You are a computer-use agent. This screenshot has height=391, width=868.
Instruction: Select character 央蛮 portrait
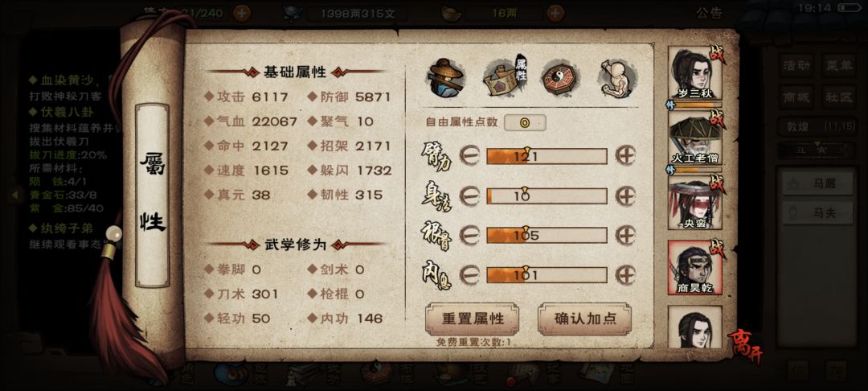[x=694, y=204]
